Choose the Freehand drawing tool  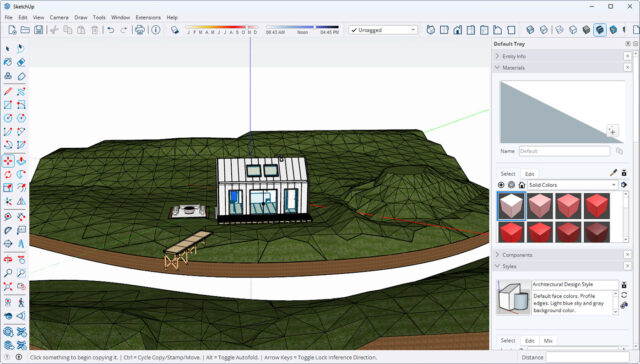tap(21, 91)
